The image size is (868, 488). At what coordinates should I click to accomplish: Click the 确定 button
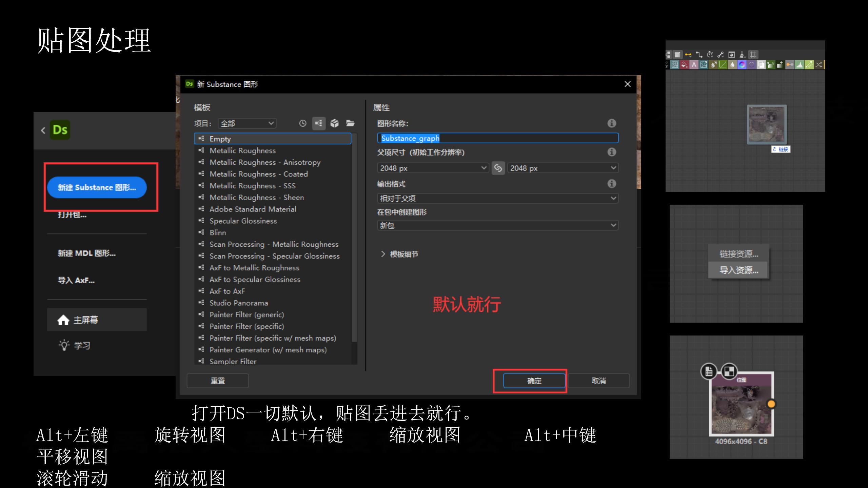[534, 381]
